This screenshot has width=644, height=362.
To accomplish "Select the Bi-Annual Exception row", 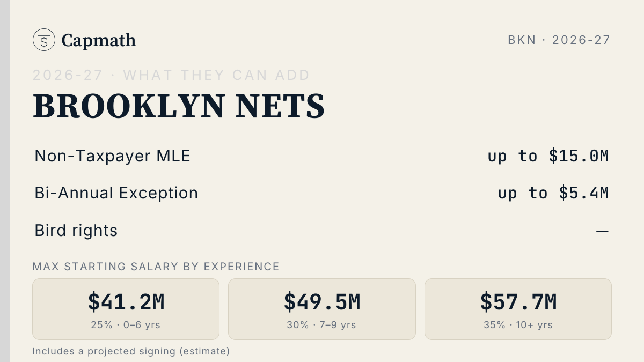I will point(322,193).
